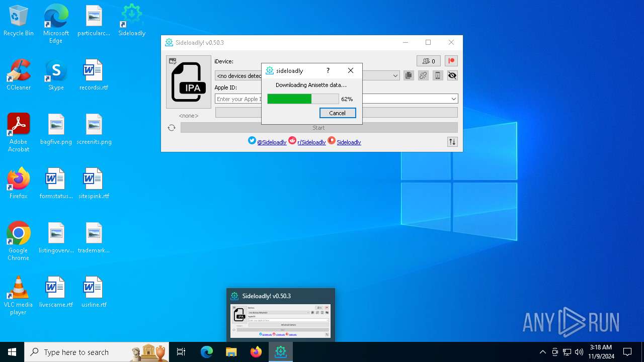
Task: Select the trademark desktop image file
Action: [94, 238]
